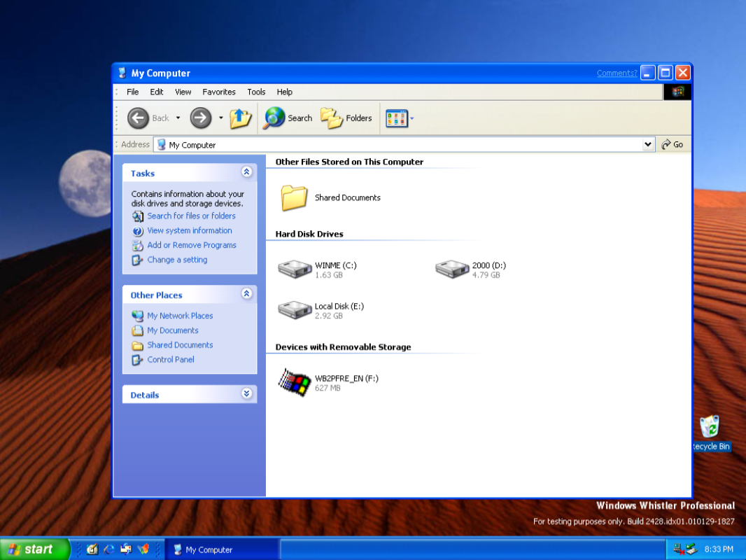
Task: Click the Start button on taskbar
Action: [34, 549]
